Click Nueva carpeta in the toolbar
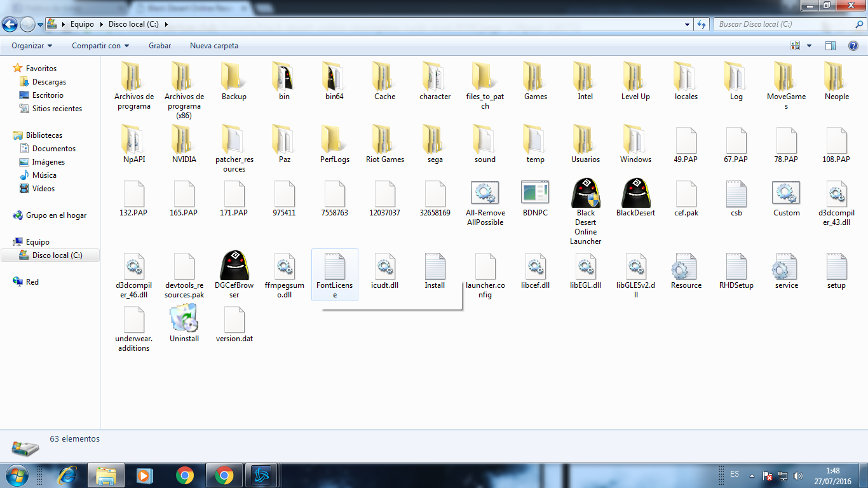This screenshot has height=488, width=868. click(214, 46)
